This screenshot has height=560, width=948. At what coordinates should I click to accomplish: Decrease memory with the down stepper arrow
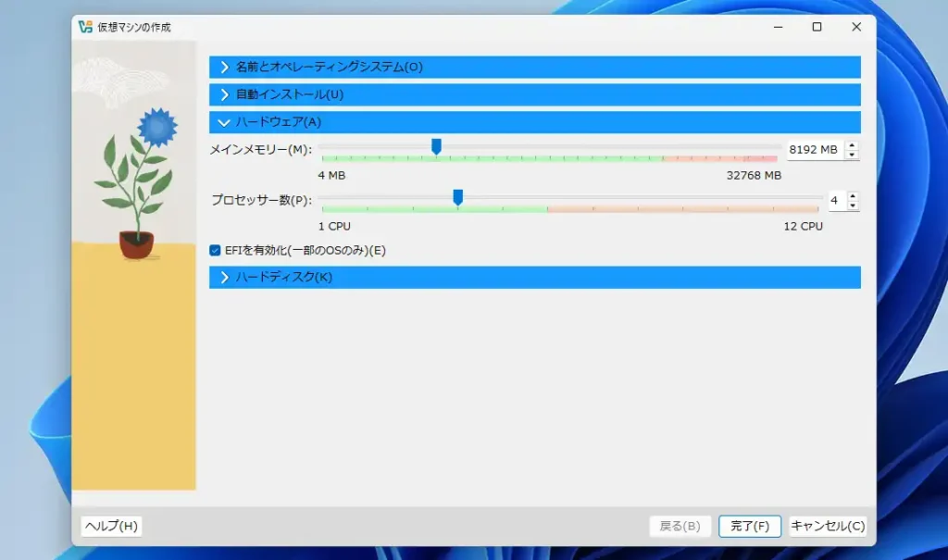tap(852, 155)
